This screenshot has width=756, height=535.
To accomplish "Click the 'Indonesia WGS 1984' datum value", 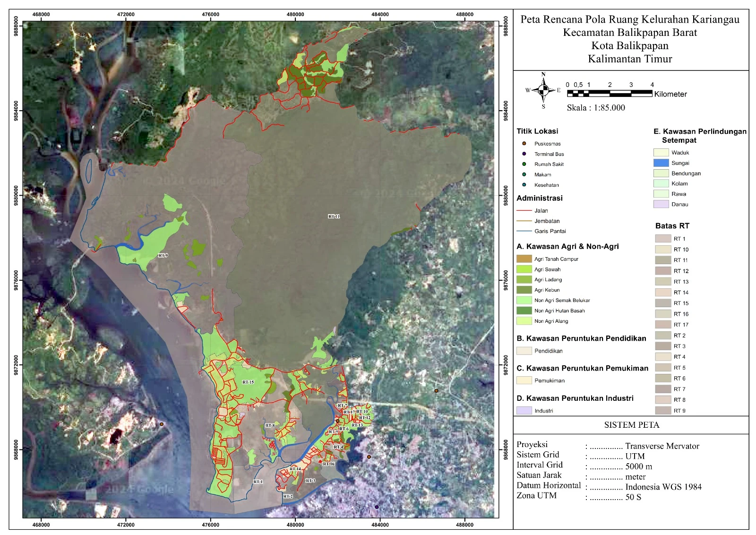I will 663,487.
